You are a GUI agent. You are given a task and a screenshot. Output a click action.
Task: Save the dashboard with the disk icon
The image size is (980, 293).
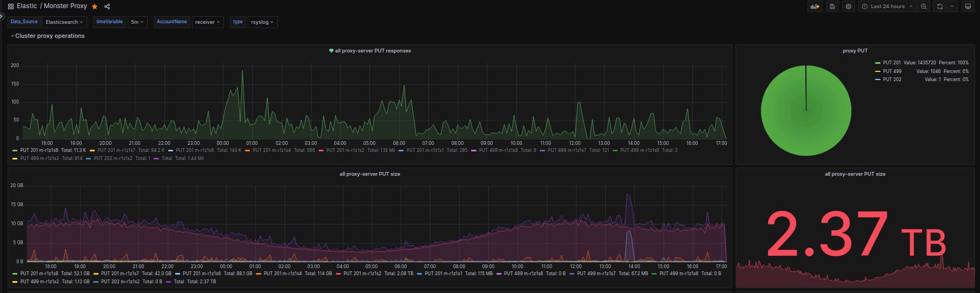click(832, 6)
